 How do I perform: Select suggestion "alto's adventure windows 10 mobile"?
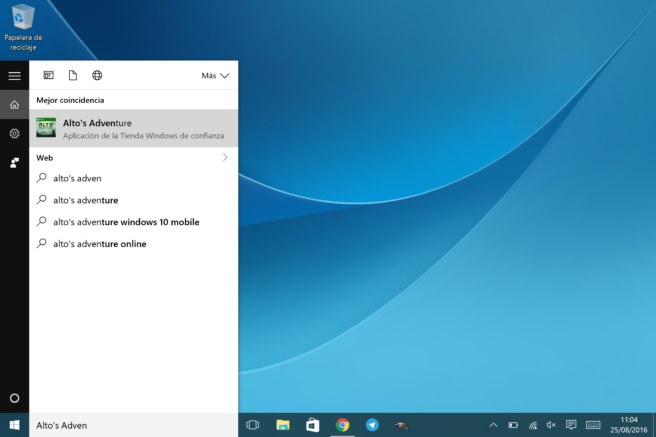pos(133,222)
